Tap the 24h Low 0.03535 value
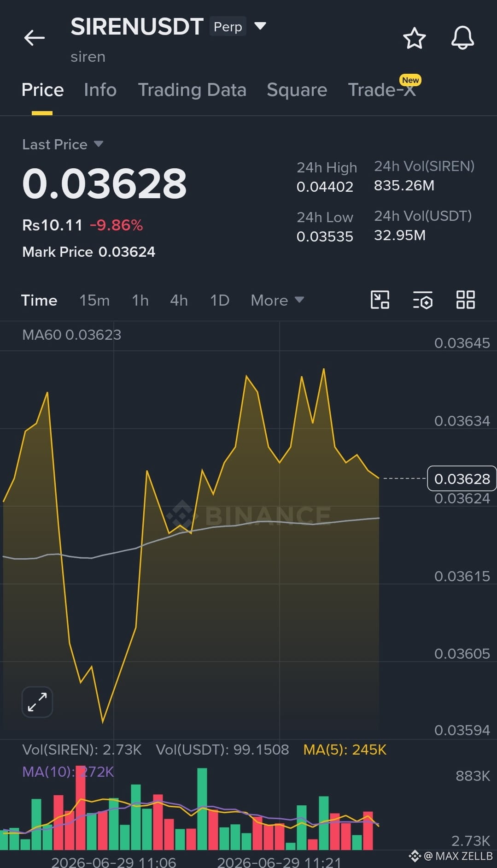497x868 pixels. tap(325, 236)
